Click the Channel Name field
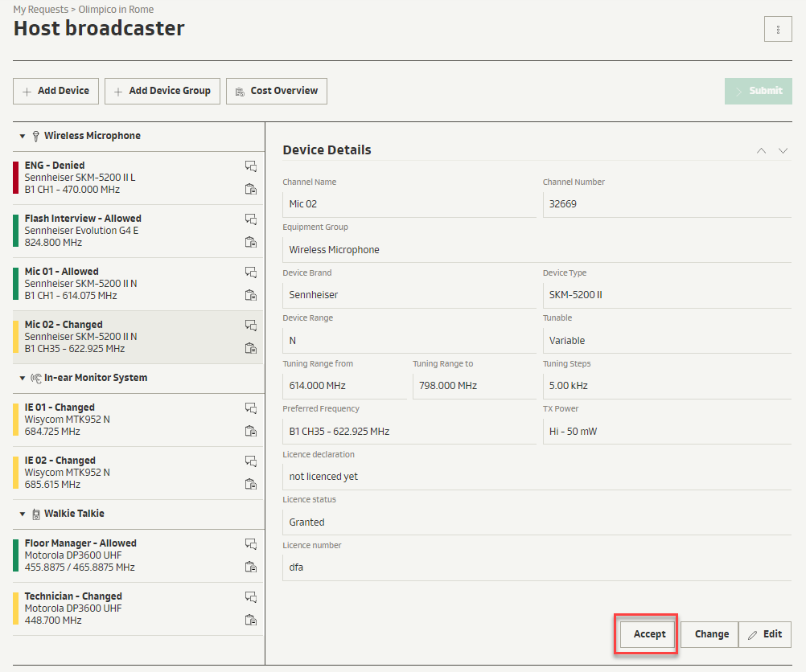Image resolution: width=806 pixels, height=672 pixels. (x=409, y=204)
